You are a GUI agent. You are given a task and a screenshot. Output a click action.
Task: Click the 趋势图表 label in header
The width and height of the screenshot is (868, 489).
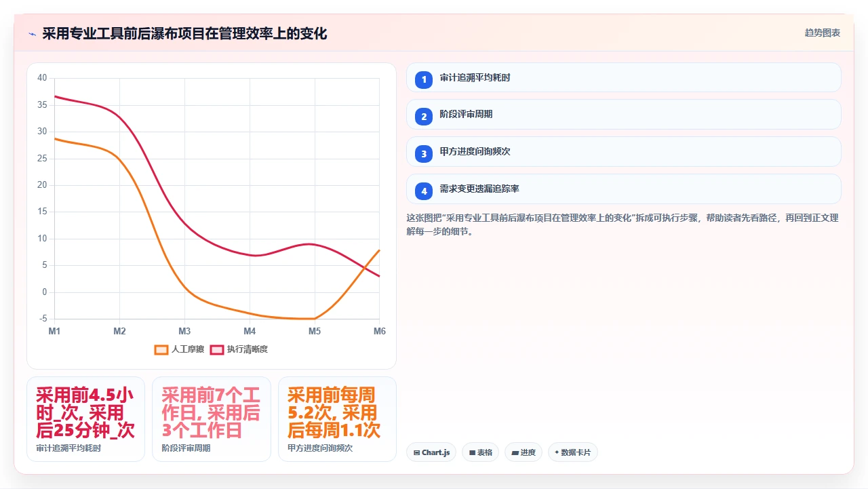[x=823, y=33]
